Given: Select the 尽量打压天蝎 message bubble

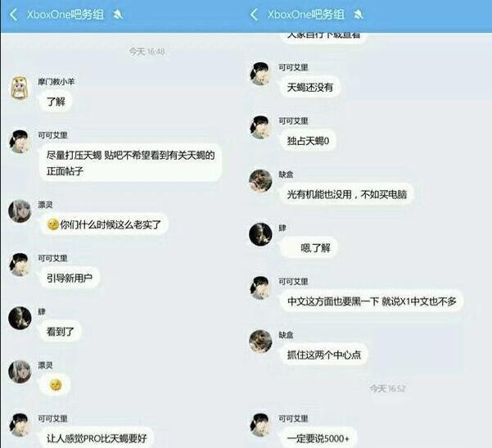Looking at the screenshot, I should click(130, 163).
